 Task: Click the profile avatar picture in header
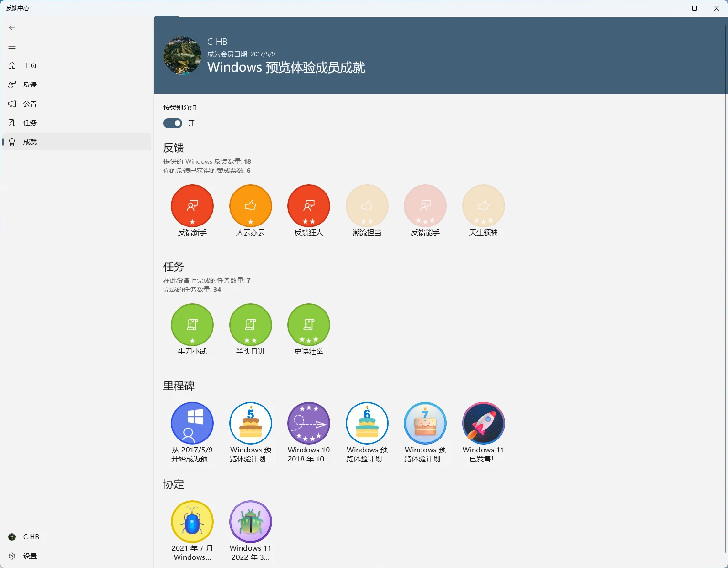(182, 55)
